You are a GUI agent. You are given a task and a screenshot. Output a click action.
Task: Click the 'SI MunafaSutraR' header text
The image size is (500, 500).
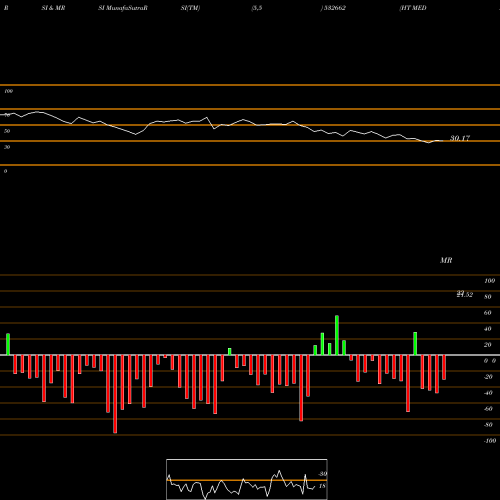tap(123, 8)
